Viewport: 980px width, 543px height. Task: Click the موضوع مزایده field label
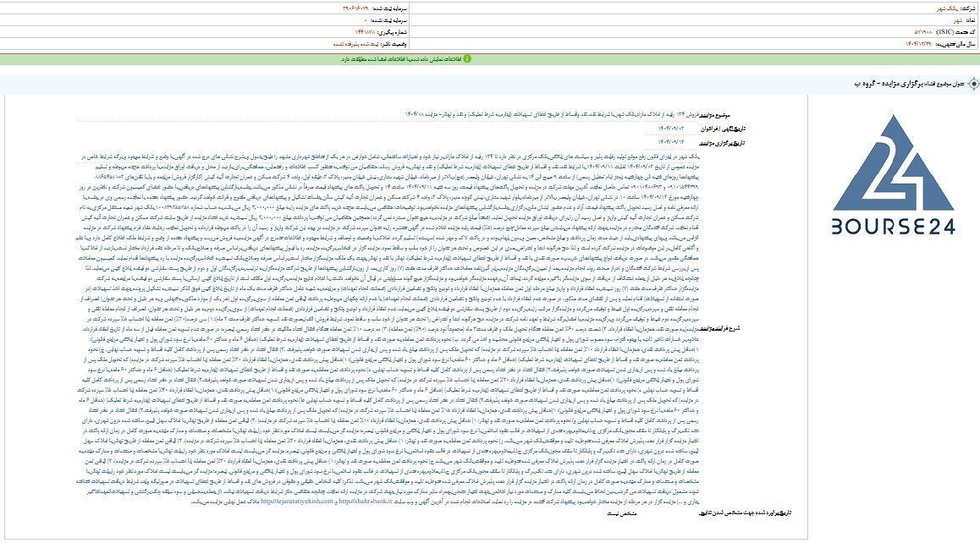pos(714,115)
